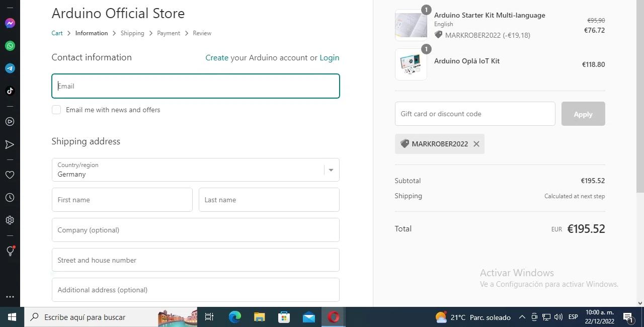This screenshot has width=644, height=327.
Task: Open the Windows Start menu
Action: click(12, 317)
